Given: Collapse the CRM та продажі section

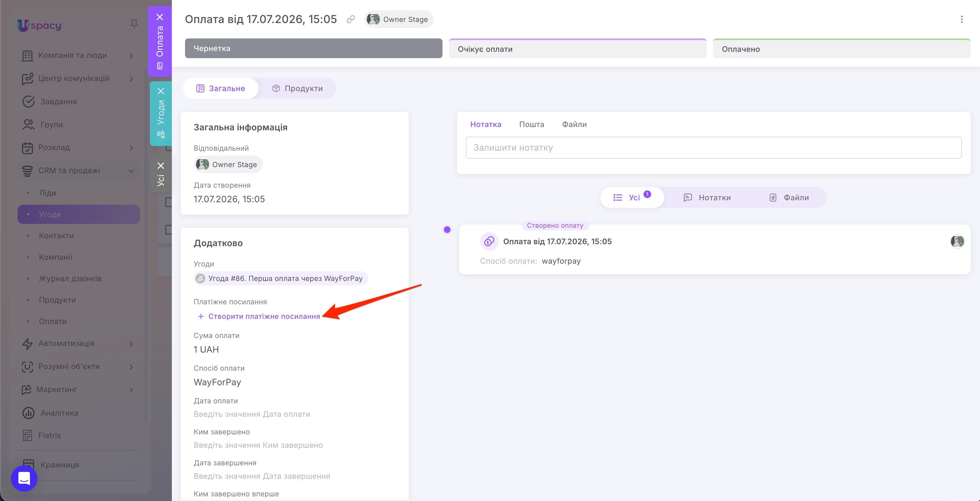Looking at the screenshot, I should coord(131,171).
